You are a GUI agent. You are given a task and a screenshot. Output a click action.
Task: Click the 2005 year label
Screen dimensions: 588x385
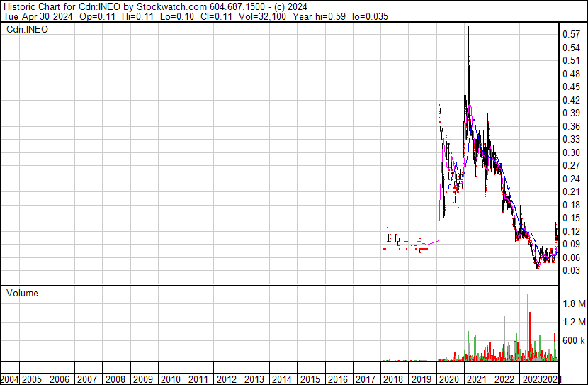32,380
